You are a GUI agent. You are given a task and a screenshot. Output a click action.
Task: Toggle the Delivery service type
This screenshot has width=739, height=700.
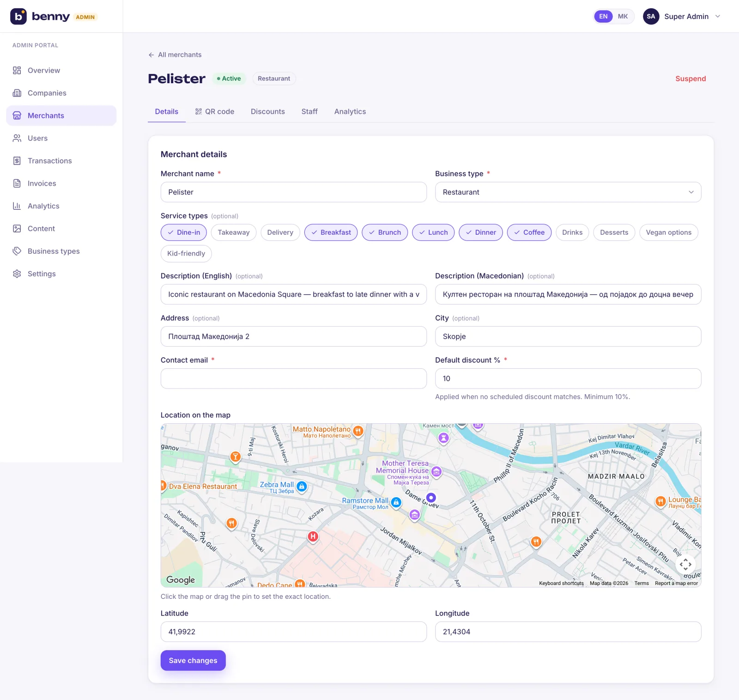click(280, 232)
